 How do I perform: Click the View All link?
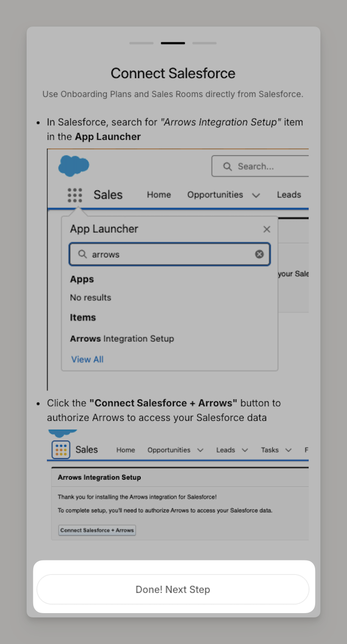(87, 360)
